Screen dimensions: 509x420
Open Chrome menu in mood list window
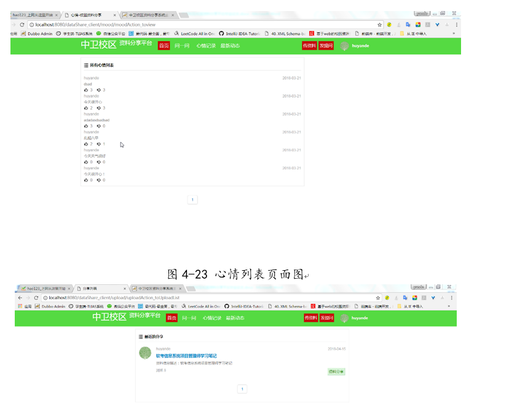point(456,25)
